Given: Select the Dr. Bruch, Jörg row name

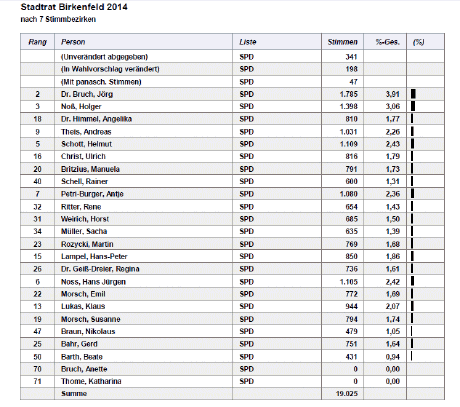Looking at the screenshot, I should pyautogui.click(x=87, y=94).
